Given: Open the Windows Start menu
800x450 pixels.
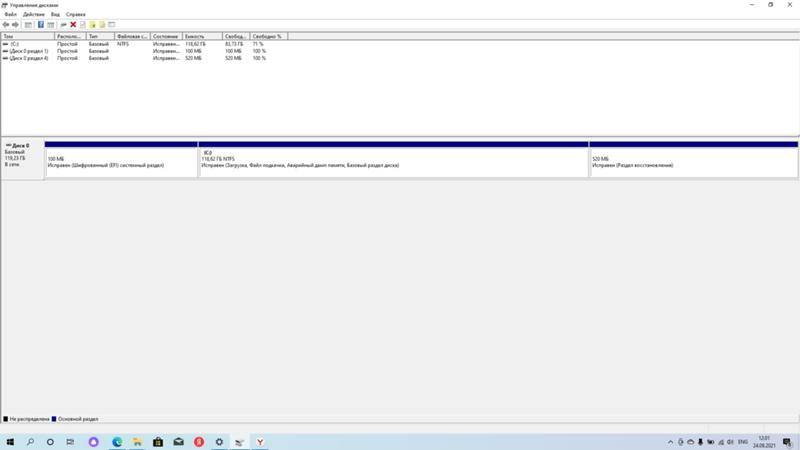Looking at the screenshot, I should click(x=10, y=442).
